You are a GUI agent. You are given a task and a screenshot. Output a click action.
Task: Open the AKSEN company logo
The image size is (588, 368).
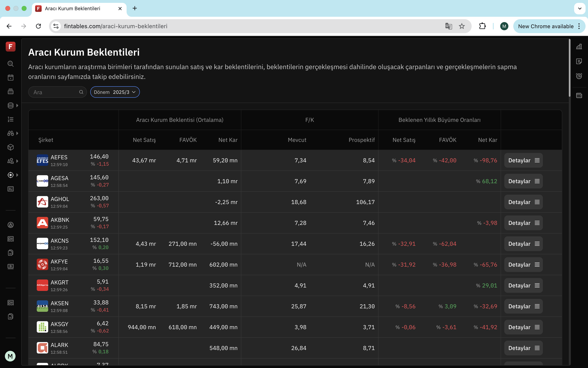42,306
